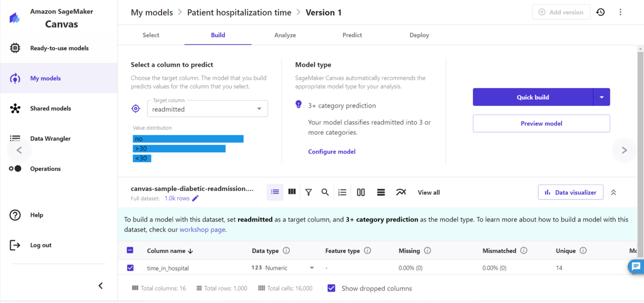Viewport: 644px width, 303px height.
Task: Click the Quick build button
Action: (x=533, y=97)
